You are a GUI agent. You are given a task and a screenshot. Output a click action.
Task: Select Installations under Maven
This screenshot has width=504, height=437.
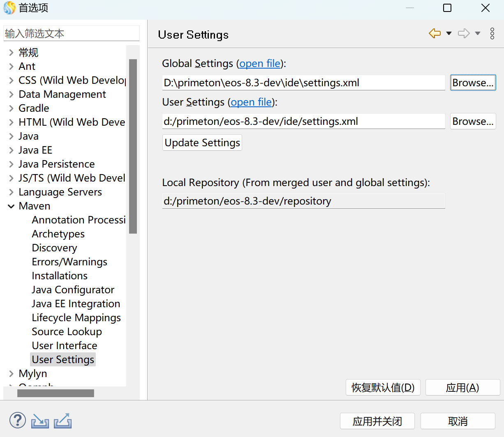tap(60, 276)
